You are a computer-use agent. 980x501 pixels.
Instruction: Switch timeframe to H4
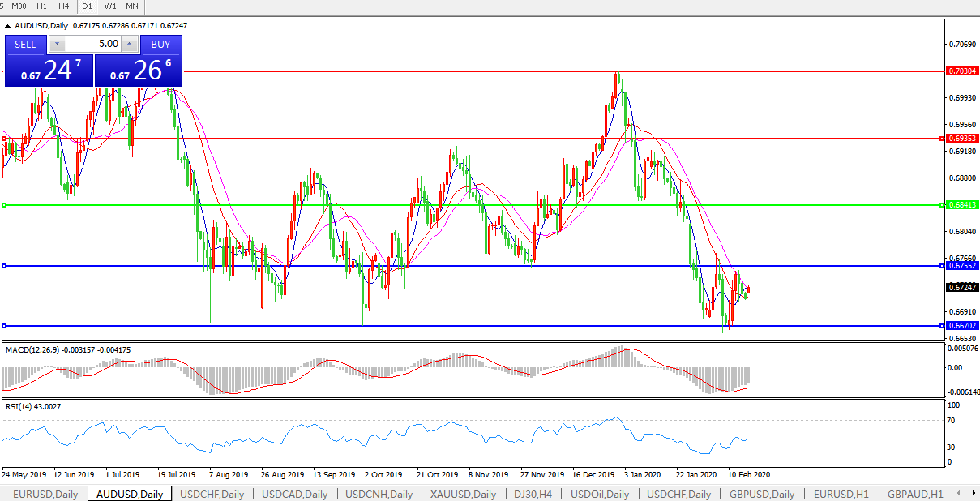click(x=63, y=6)
